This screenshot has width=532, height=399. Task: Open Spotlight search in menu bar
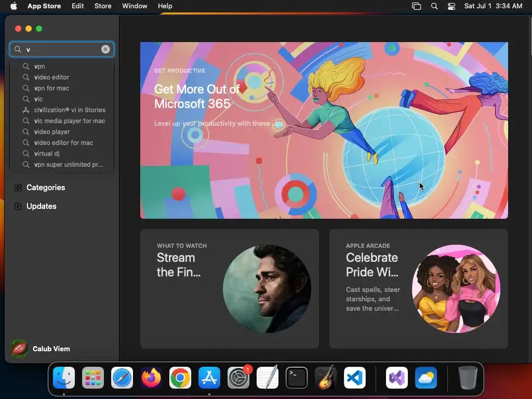(x=434, y=6)
